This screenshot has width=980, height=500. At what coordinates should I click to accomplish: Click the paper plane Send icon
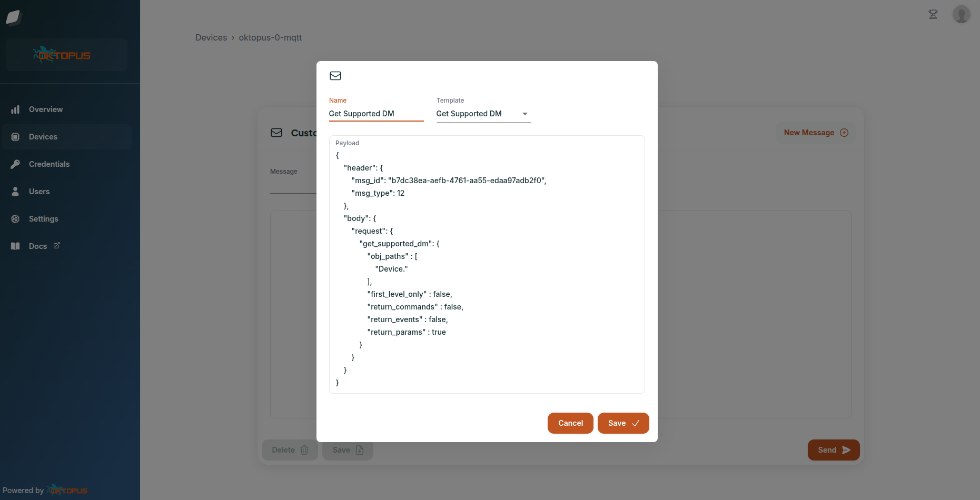(x=846, y=450)
